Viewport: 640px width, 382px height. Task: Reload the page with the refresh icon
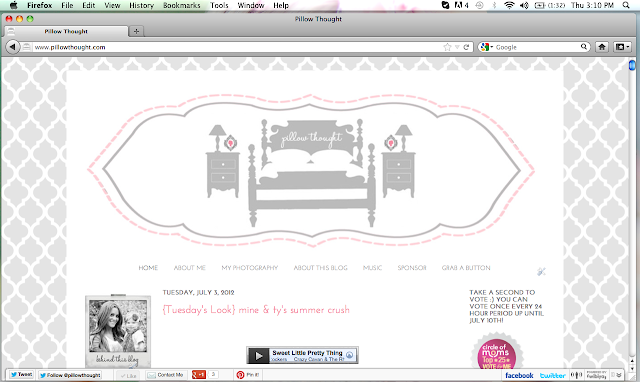coord(466,47)
